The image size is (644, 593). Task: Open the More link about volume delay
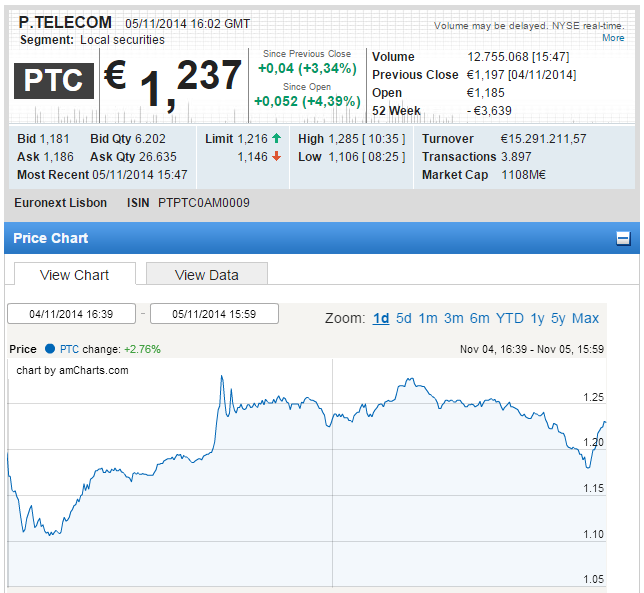pos(613,38)
